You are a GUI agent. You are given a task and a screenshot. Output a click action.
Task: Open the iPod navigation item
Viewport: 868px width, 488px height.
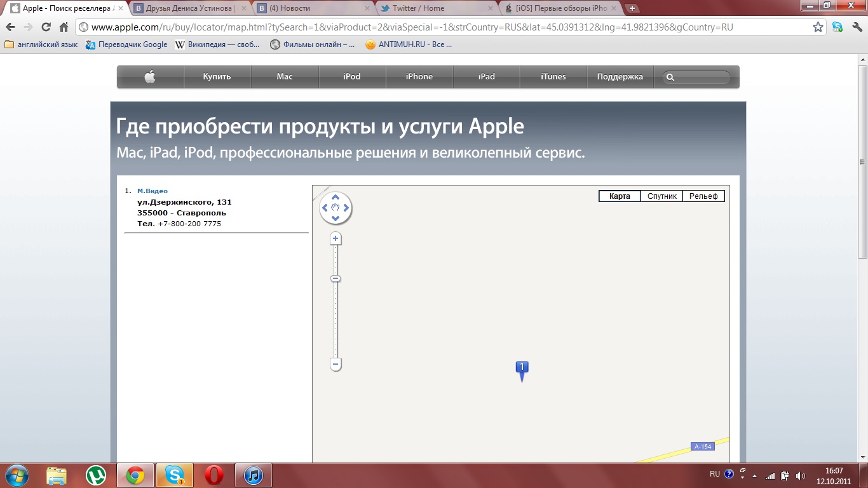tap(352, 77)
